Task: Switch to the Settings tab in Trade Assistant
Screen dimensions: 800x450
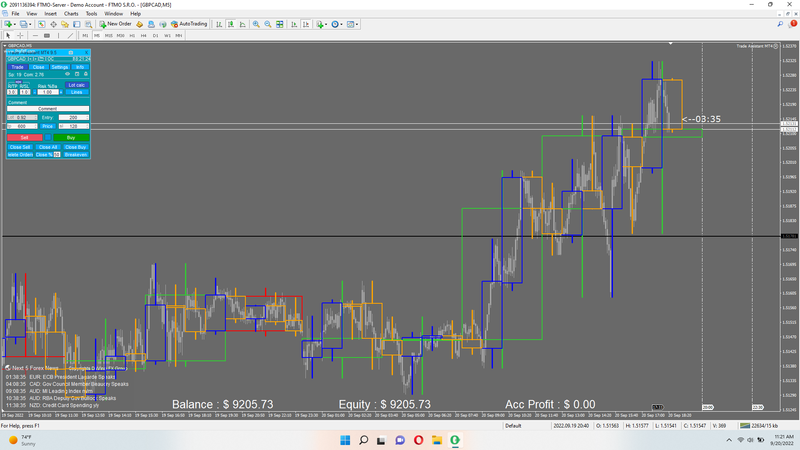Action: (60, 66)
